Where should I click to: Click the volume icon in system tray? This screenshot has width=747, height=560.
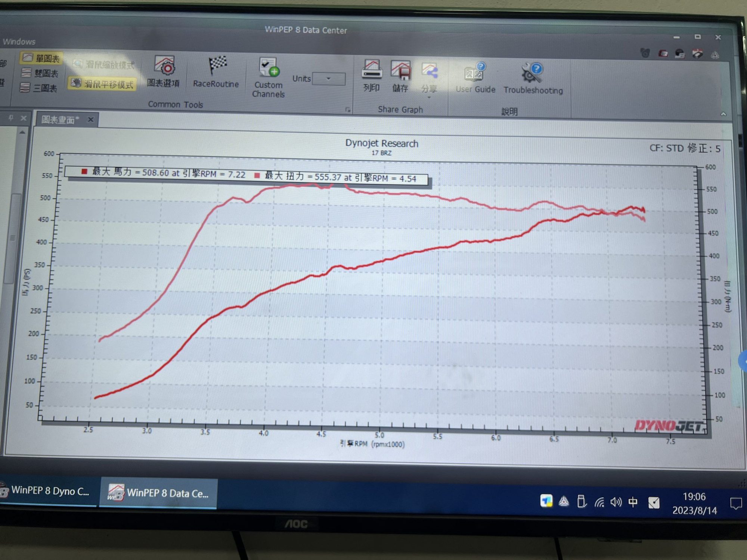coord(616,502)
